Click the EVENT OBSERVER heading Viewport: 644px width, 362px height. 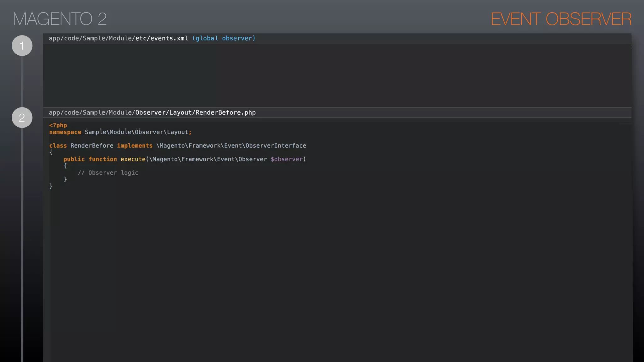[x=561, y=19]
